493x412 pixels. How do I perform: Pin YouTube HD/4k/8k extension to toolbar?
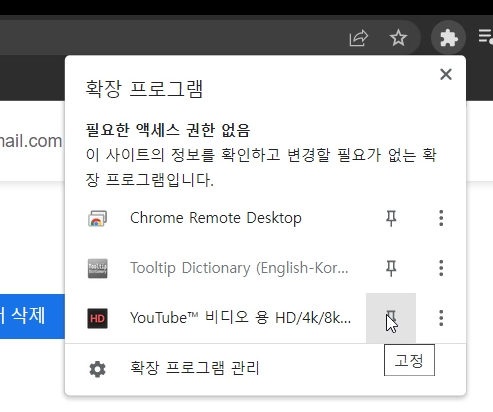[x=391, y=318]
